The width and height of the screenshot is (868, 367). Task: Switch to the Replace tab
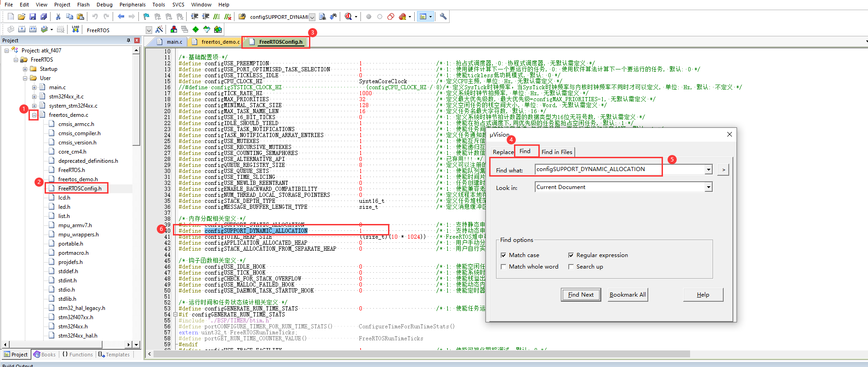click(503, 152)
